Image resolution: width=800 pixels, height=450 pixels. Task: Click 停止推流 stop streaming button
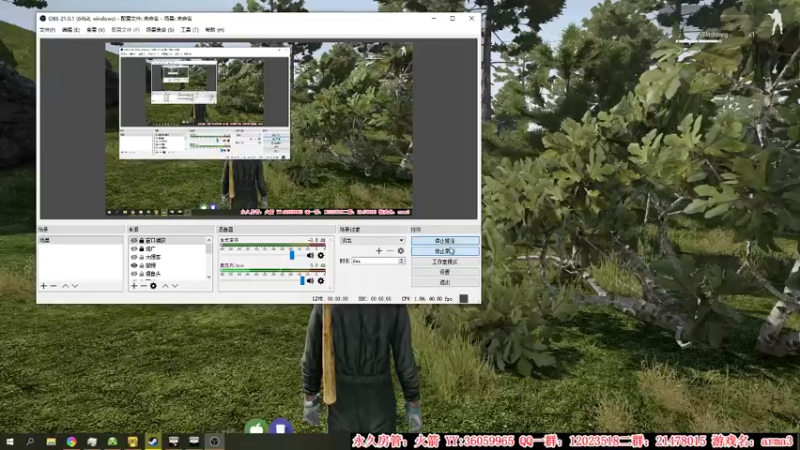tap(445, 240)
